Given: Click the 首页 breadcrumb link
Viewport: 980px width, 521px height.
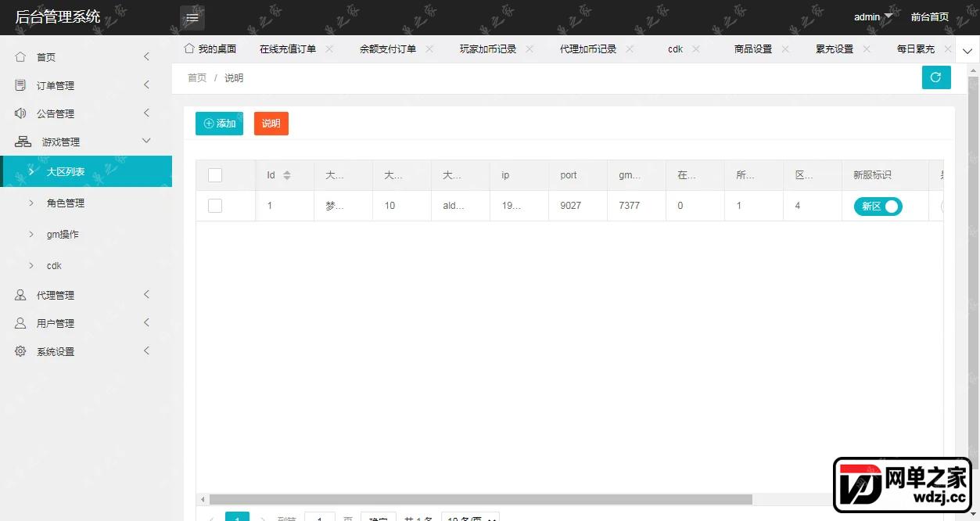Looking at the screenshot, I should 197,78.
